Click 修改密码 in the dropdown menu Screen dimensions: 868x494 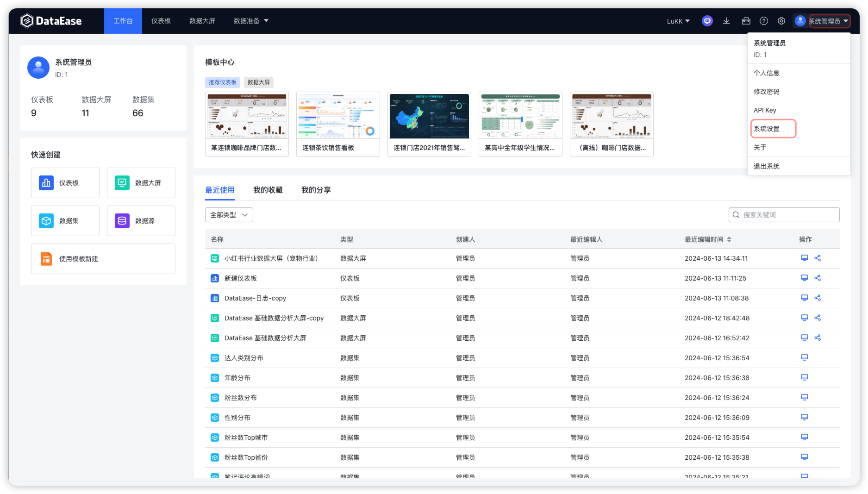click(766, 91)
